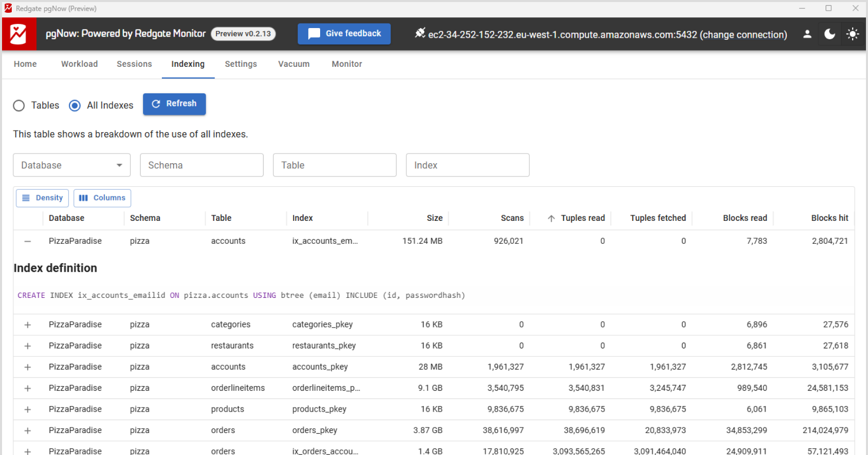Open the Database dropdown filter
Image resolution: width=868 pixels, height=455 pixels.
[71, 165]
